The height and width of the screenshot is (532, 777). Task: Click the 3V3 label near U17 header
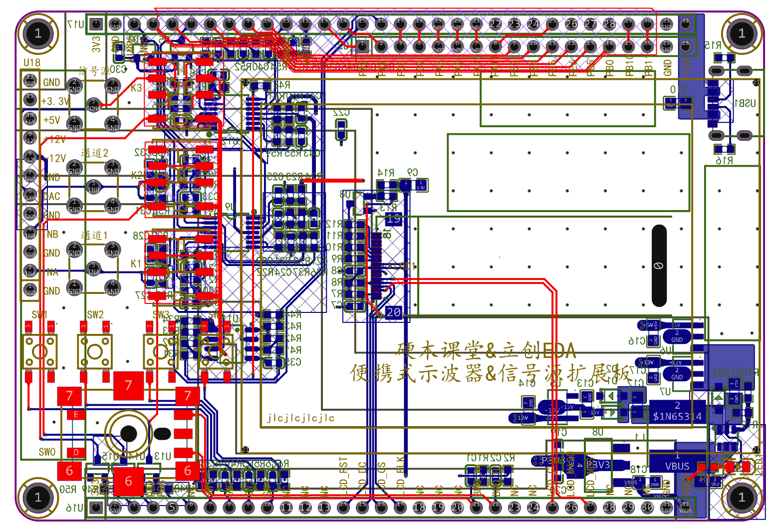[96, 44]
